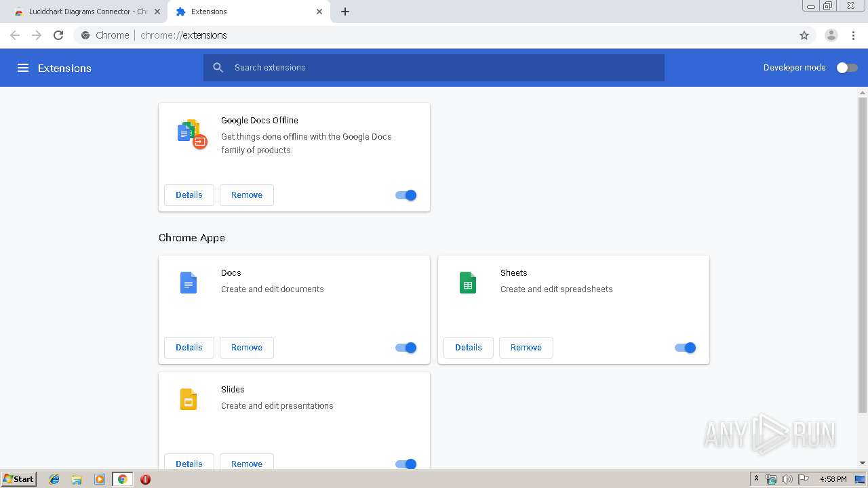This screenshot has width=868, height=488.
Task: Disable the Docs app toggle
Action: coord(406,348)
